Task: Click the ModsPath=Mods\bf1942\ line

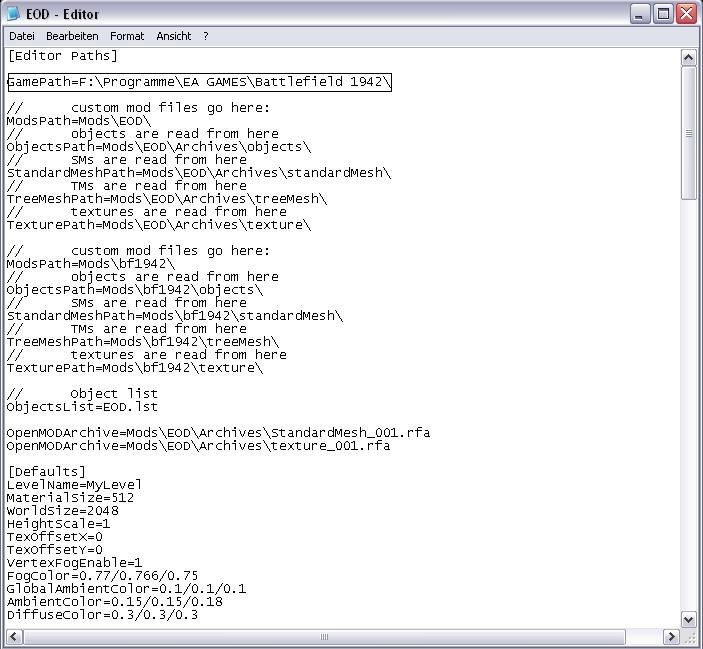Action: tap(91, 264)
